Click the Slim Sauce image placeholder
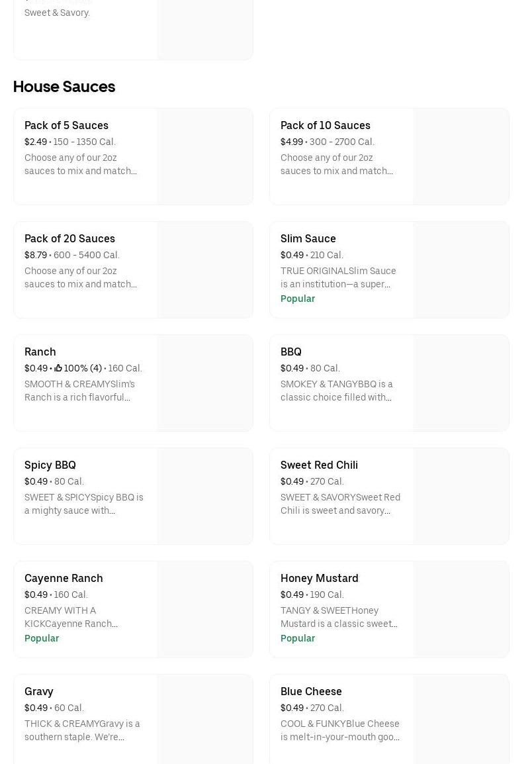Screen dimensions: 532x764 click(461, 269)
